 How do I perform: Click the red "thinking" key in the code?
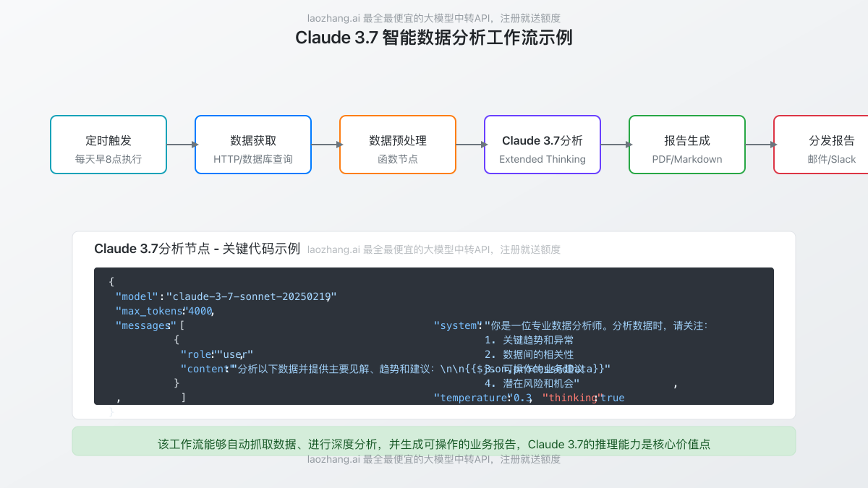coord(571,398)
